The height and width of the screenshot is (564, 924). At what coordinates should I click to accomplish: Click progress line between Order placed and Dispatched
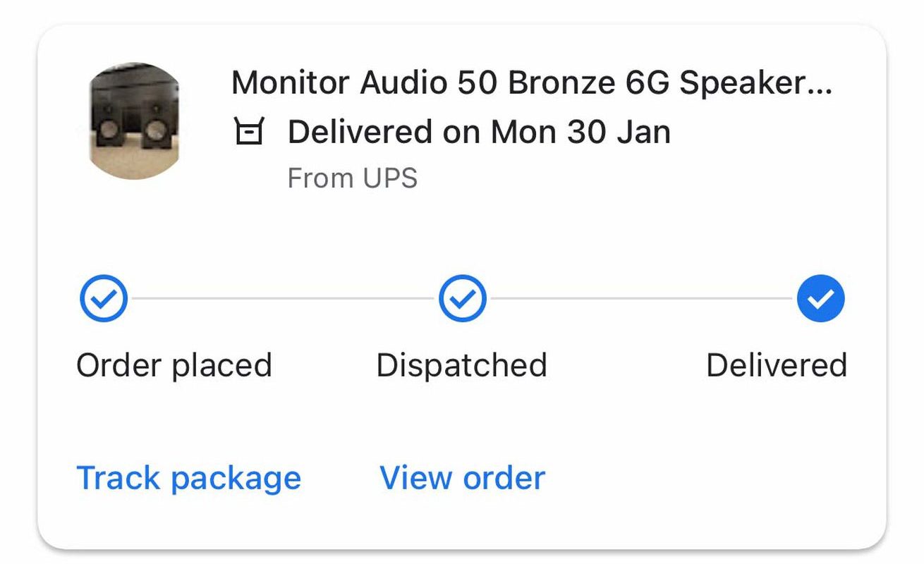pyautogui.click(x=284, y=298)
